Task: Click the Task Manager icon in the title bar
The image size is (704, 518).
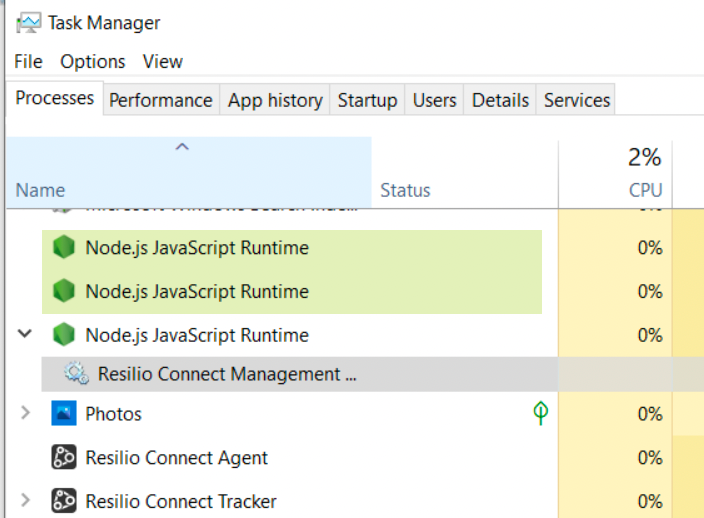Action: tap(28, 23)
